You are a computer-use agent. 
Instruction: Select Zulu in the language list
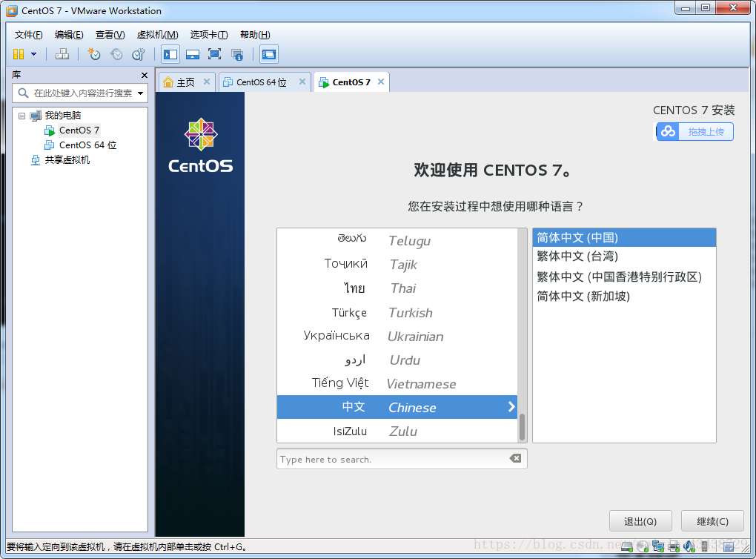(x=397, y=431)
